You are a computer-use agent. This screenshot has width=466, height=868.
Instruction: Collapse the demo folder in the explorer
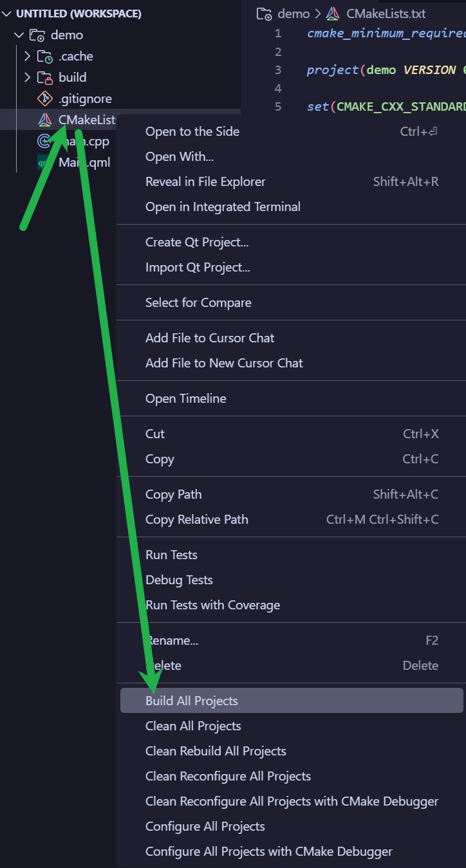(x=18, y=35)
